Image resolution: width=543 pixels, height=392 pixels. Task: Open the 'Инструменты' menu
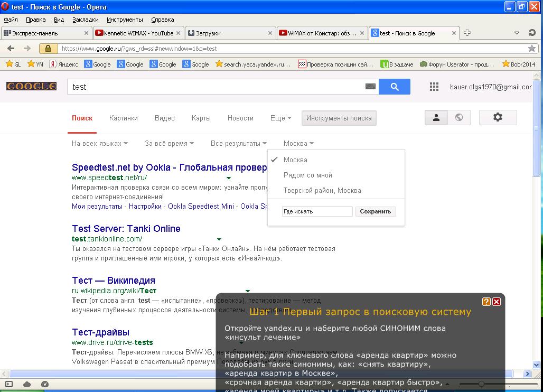(x=125, y=20)
